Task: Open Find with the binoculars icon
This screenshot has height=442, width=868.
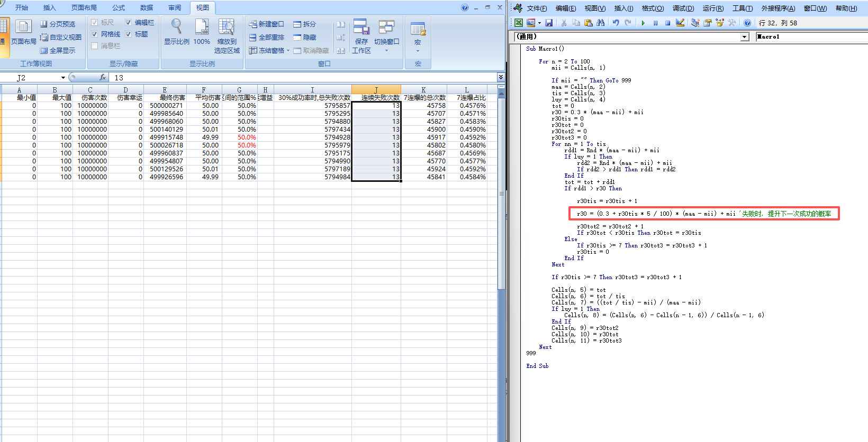Action: point(601,23)
